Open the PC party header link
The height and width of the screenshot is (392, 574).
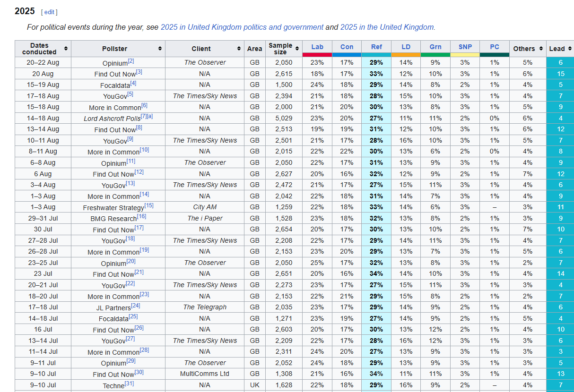[x=495, y=47]
